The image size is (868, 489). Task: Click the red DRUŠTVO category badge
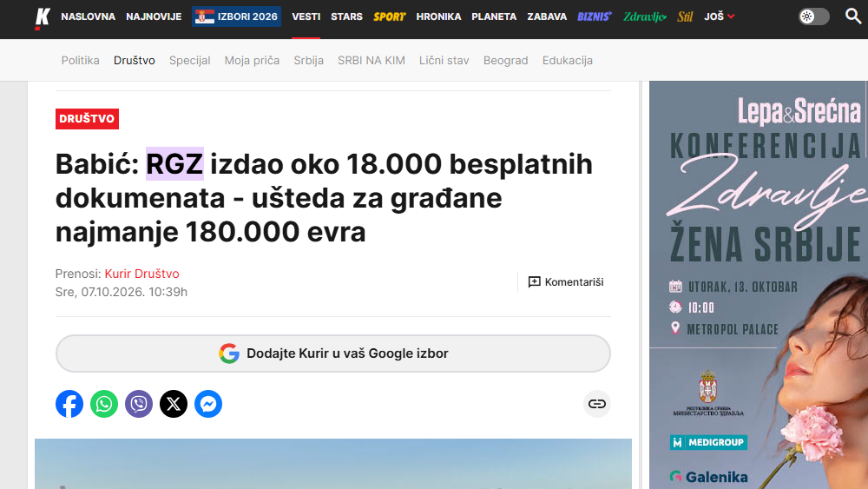tap(87, 118)
